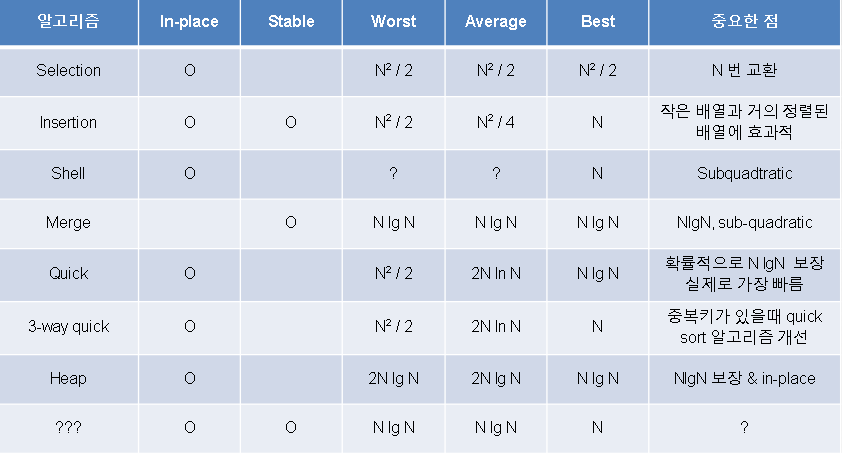
Task: Click the 알고리즘 column header
Action: (68, 21)
